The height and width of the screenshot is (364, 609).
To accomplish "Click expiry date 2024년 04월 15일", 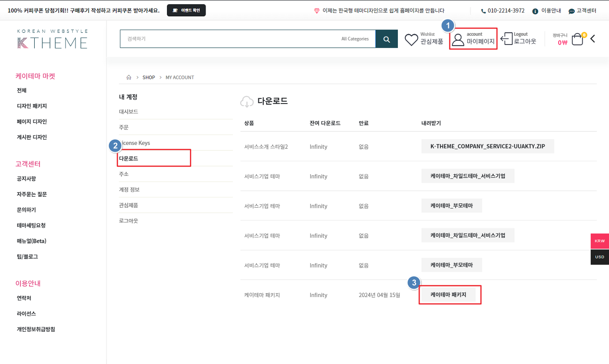I will click(379, 295).
